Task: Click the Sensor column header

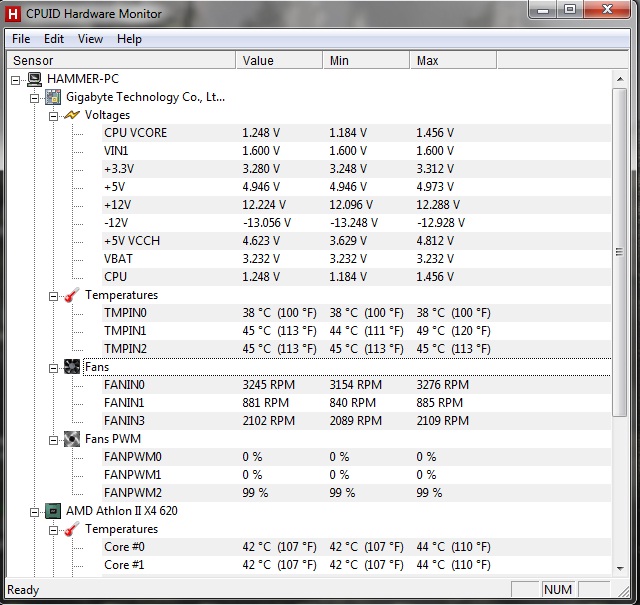Action: tap(121, 60)
